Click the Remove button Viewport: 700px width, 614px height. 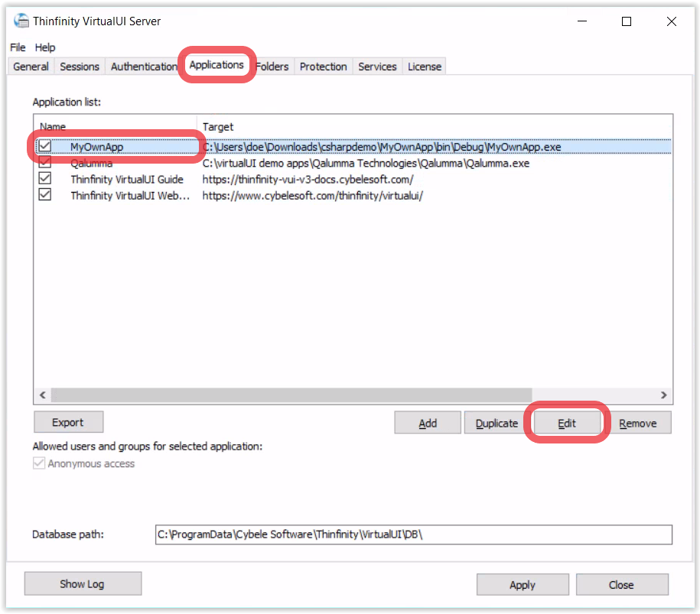pos(637,423)
